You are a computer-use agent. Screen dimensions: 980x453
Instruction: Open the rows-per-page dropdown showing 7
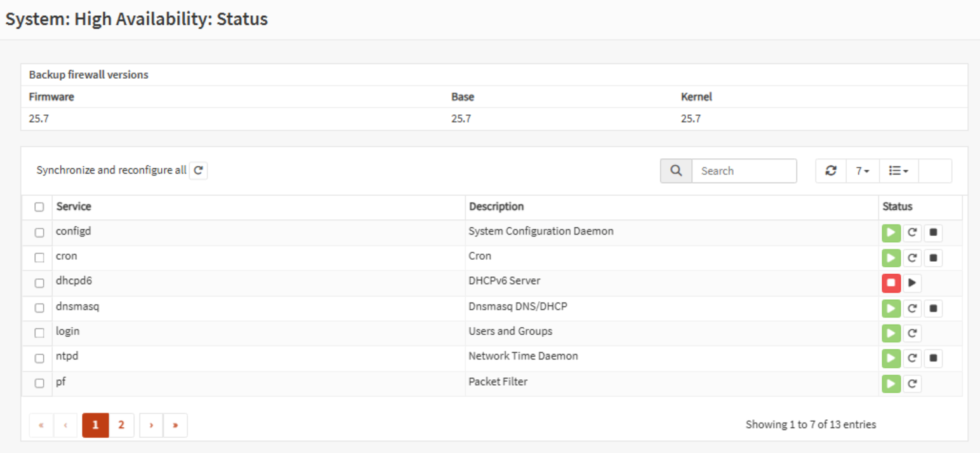[862, 171]
